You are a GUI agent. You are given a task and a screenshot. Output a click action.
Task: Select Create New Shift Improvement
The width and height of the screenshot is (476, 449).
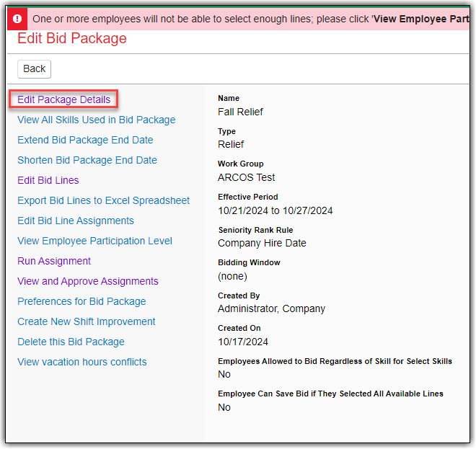[87, 321]
